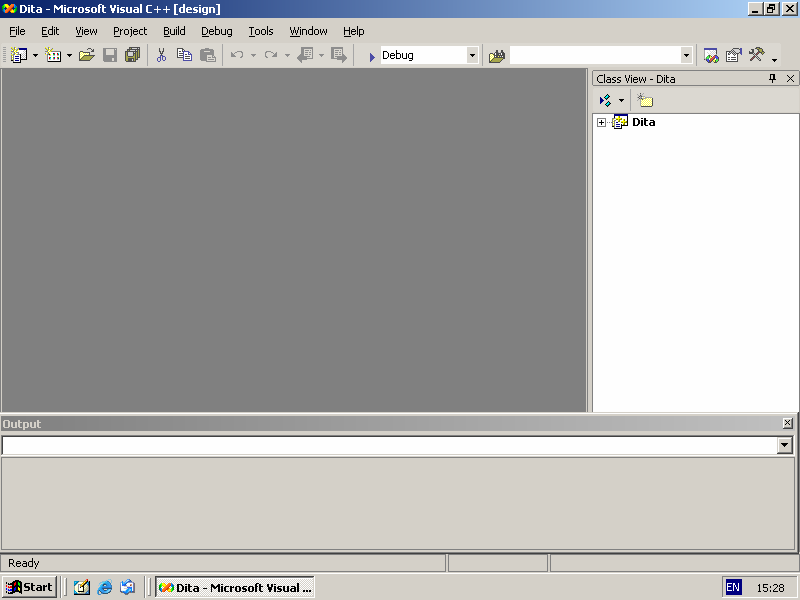Open the Redo history dropdown arrow
Screen dimensions: 800x600
coord(287,55)
